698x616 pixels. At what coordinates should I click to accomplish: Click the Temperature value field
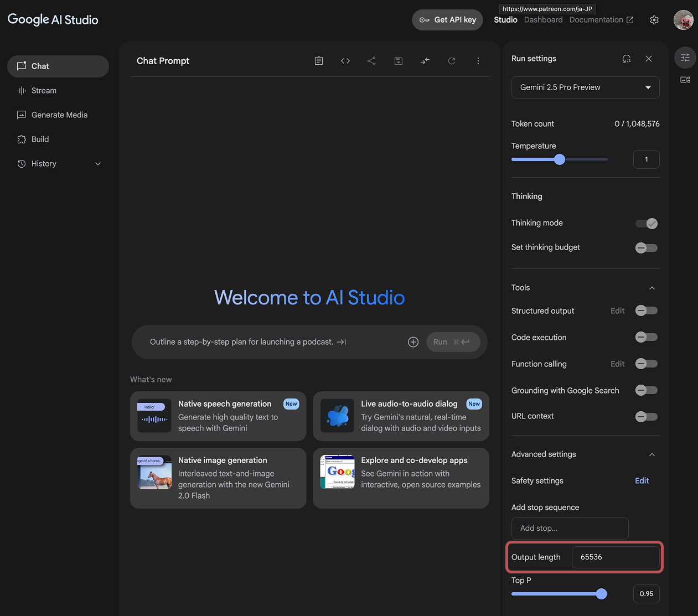pyautogui.click(x=647, y=159)
